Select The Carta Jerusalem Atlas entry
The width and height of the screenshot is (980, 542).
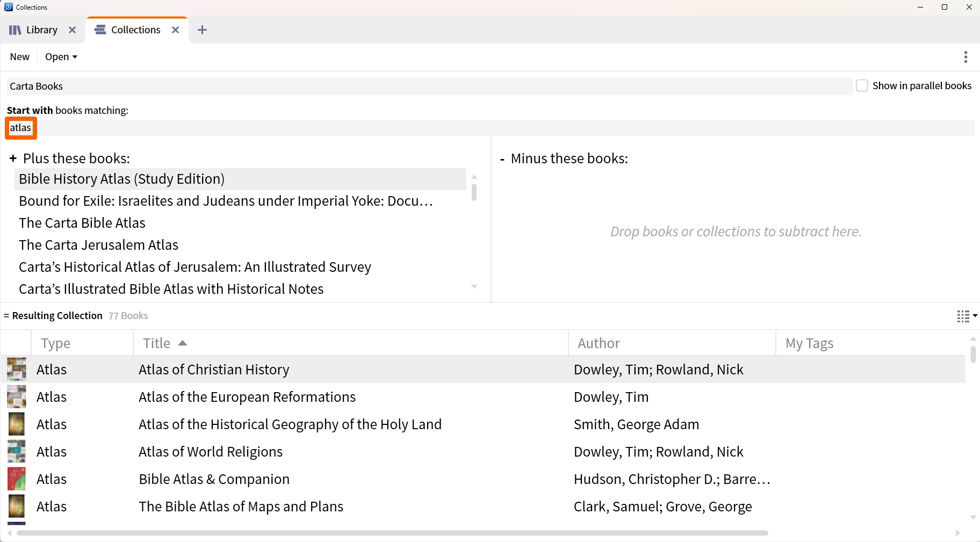[240, 245]
